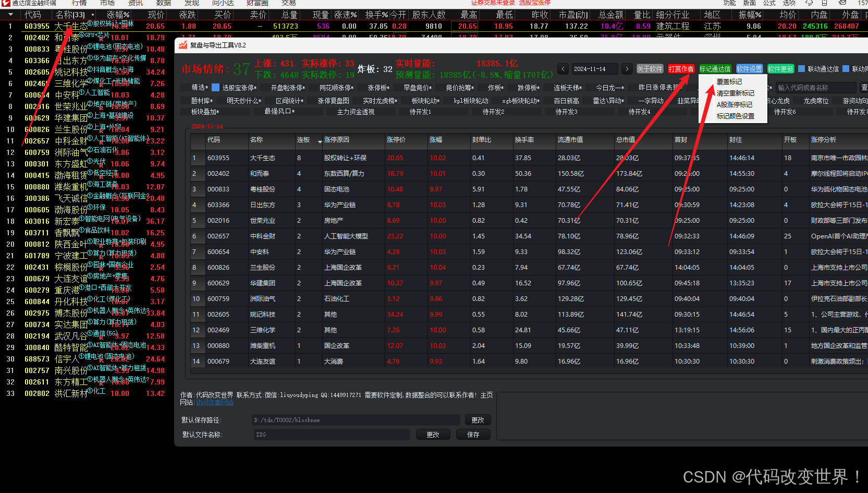Select the 龙虎席位 tab
The height and width of the screenshot is (493, 868).
click(816, 101)
